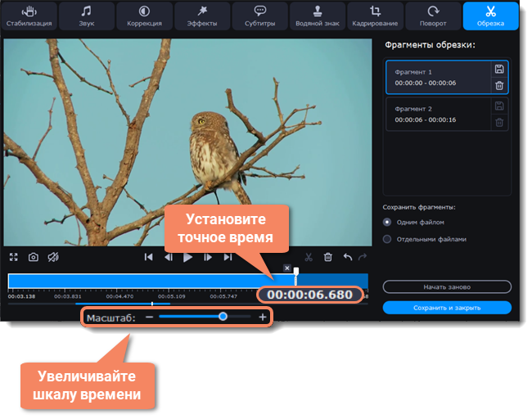This screenshot has height=419, width=532.
Task: Delete the selection using the timeline trash icon
Action: click(328, 257)
